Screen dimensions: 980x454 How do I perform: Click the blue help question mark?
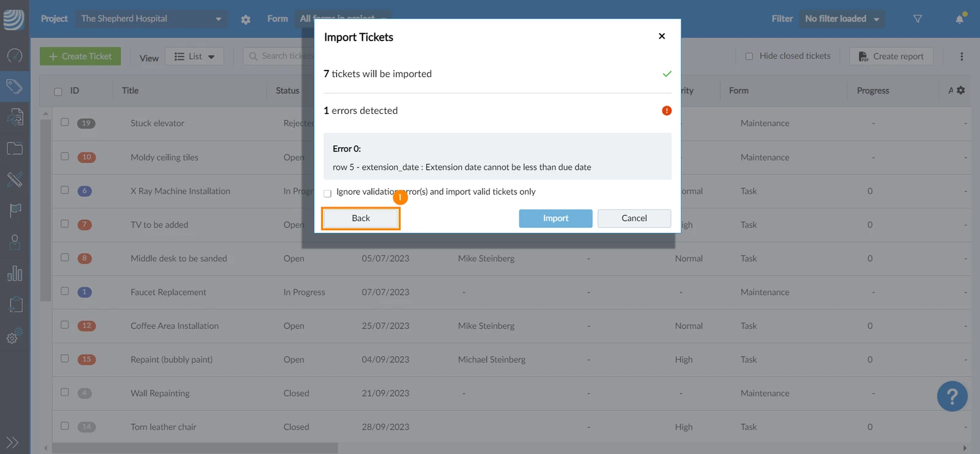[x=952, y=396]
